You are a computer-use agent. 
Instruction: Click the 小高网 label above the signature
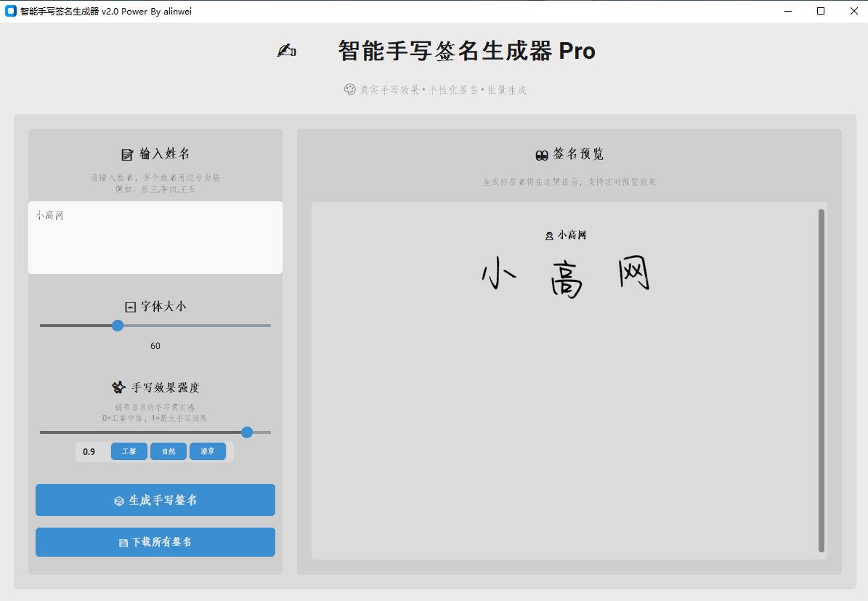(572, 235)
